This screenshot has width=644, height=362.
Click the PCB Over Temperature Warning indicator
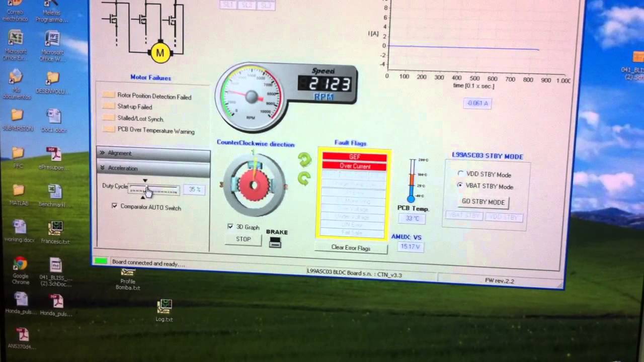(x=109, y=129)
